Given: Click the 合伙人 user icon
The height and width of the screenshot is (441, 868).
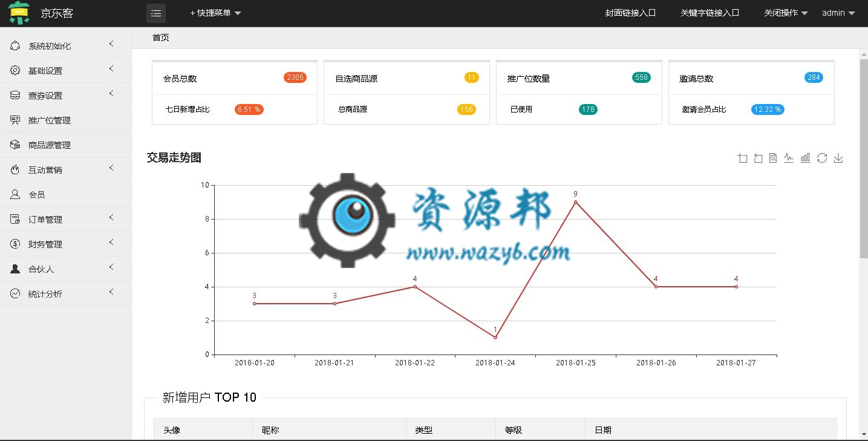Looking at the screenshot, I should [x=15, y=269].
